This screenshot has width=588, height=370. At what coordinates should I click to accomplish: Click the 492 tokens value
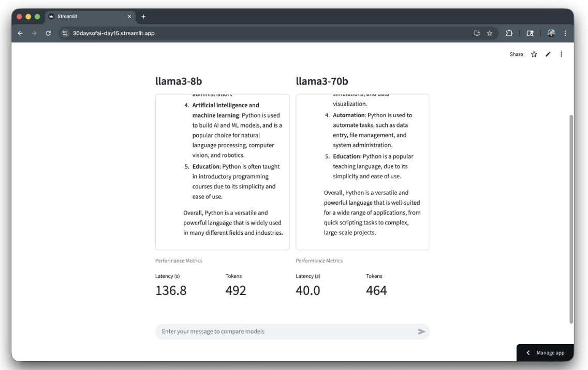click(x=236, y=290)
